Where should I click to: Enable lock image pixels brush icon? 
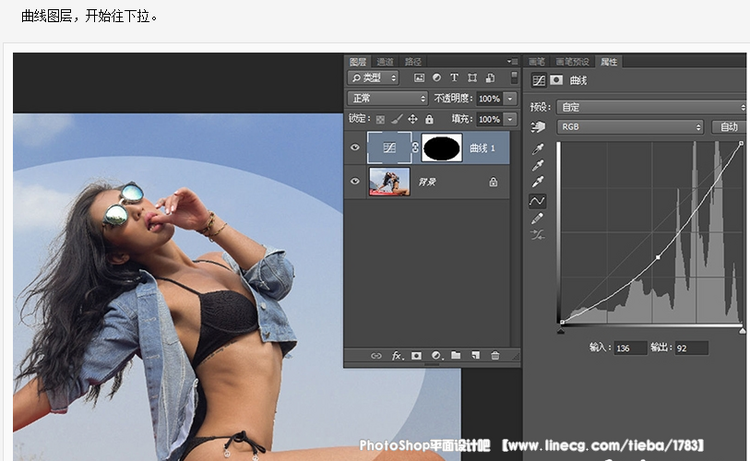click(x=397, y=119)
